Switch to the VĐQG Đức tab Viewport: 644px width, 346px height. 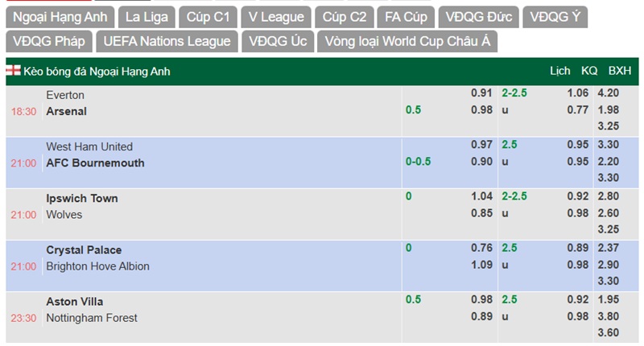pyautogui.click(x=478, y=17)
